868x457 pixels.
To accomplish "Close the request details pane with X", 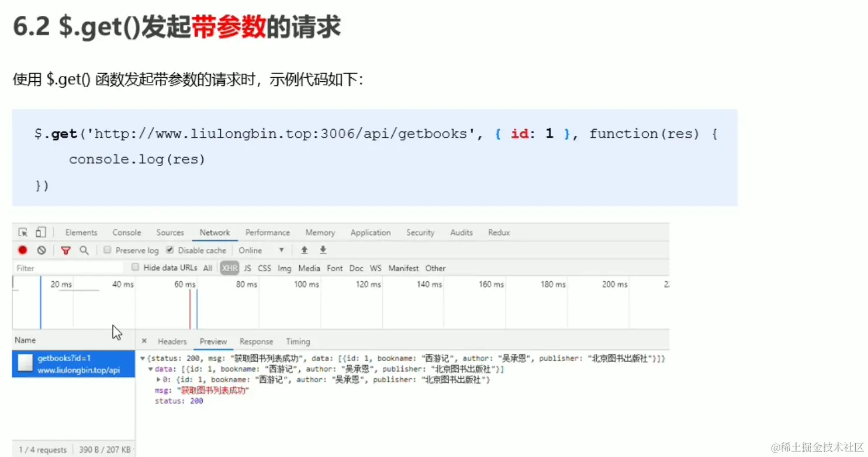I will pyautogui.click(x=144, y=341).
